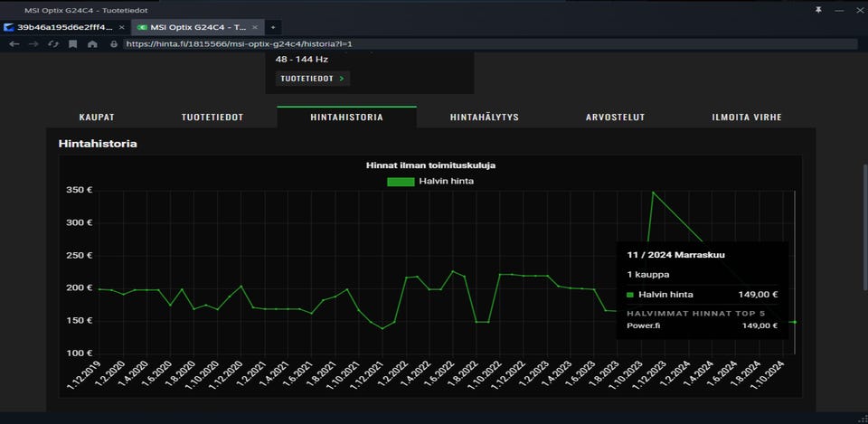Toggle the Halvin hinta legend series
Viewport: 868px width, 424px height.
430,182
